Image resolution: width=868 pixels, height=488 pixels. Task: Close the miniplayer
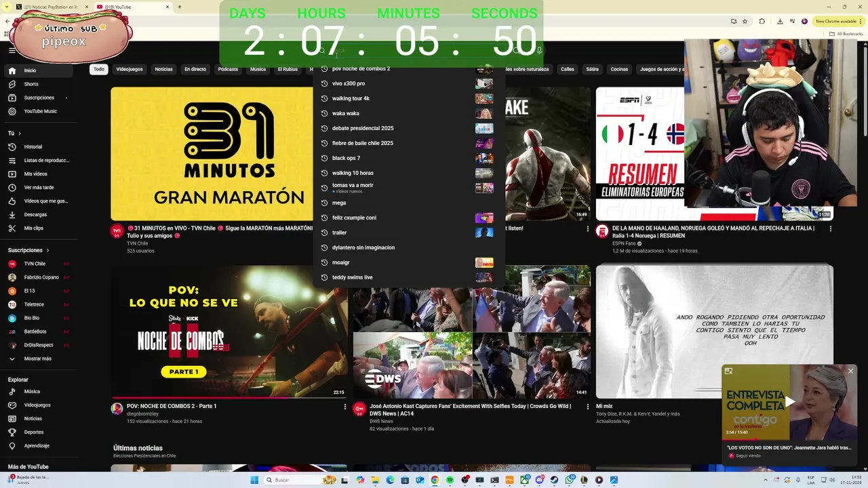(850, 371)
